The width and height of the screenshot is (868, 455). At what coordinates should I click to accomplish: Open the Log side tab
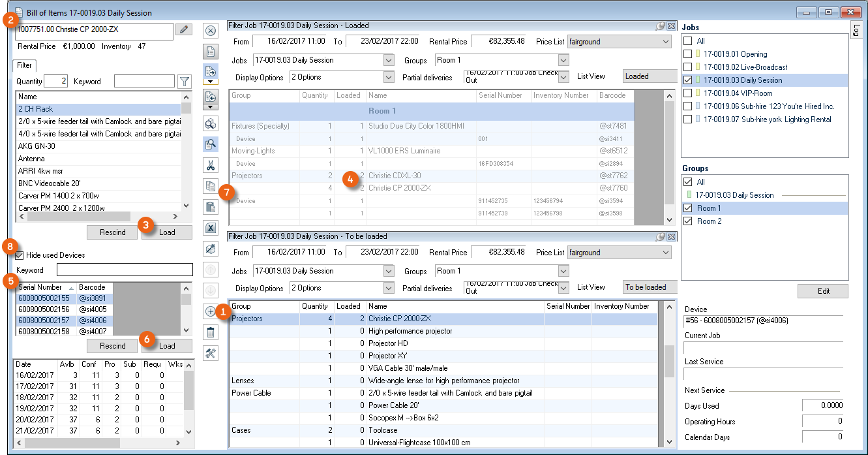point(855,28)
